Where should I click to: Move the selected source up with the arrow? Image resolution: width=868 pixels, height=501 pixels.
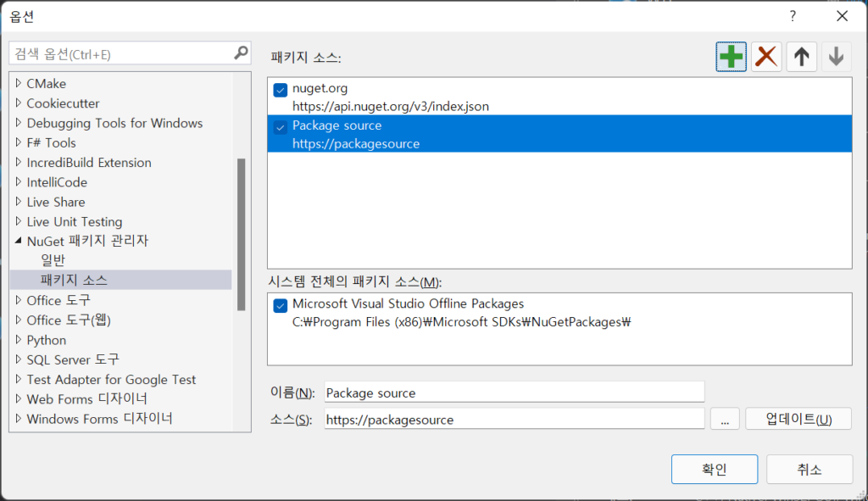pyautogui.click(x=801, y=57)
